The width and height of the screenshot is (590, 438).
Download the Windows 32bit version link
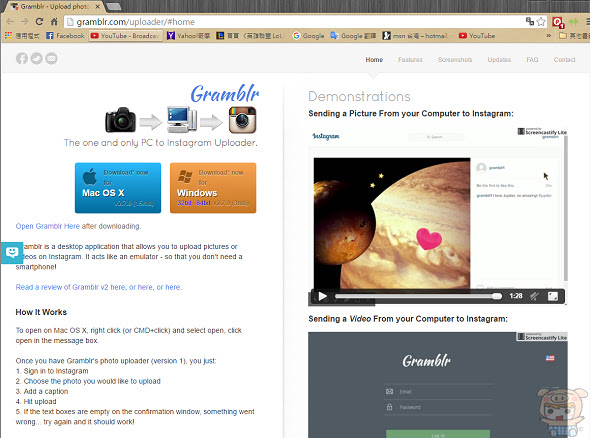click(x=184, y=203)
